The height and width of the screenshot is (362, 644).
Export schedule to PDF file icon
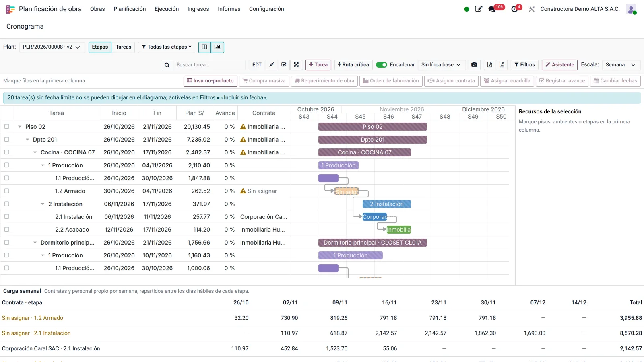(x=502, y=65)
